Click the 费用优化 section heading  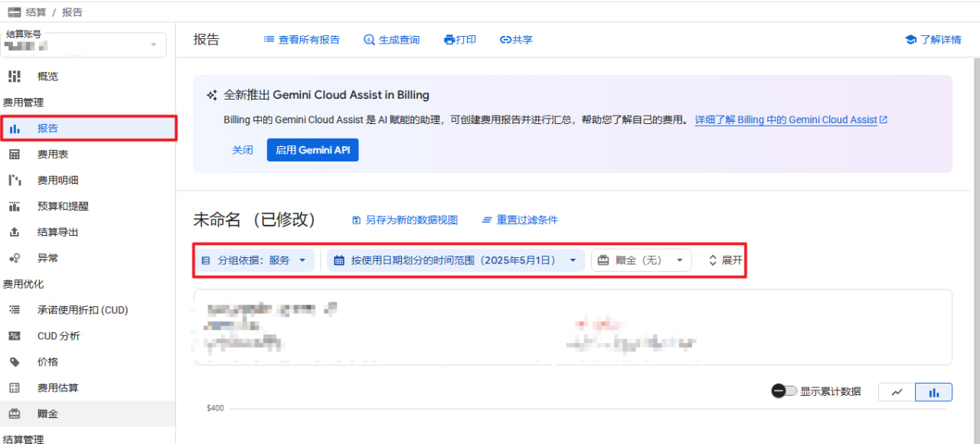pos(23,284)
